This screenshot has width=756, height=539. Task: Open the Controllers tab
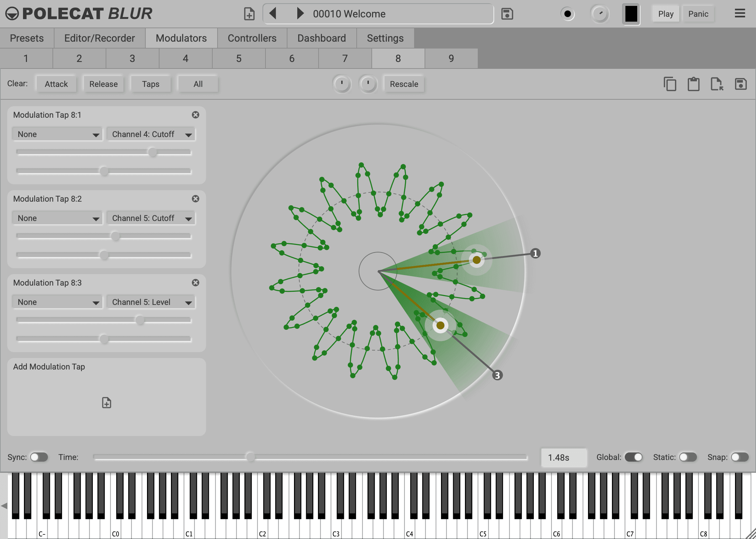pyautogui.click(x=252, y=38)
